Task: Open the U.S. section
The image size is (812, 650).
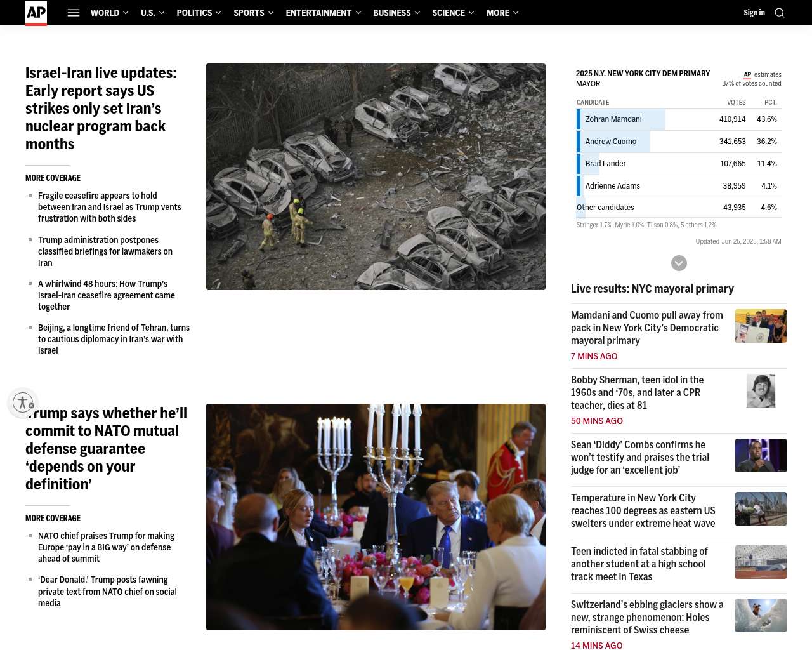Action: (148, 13)
